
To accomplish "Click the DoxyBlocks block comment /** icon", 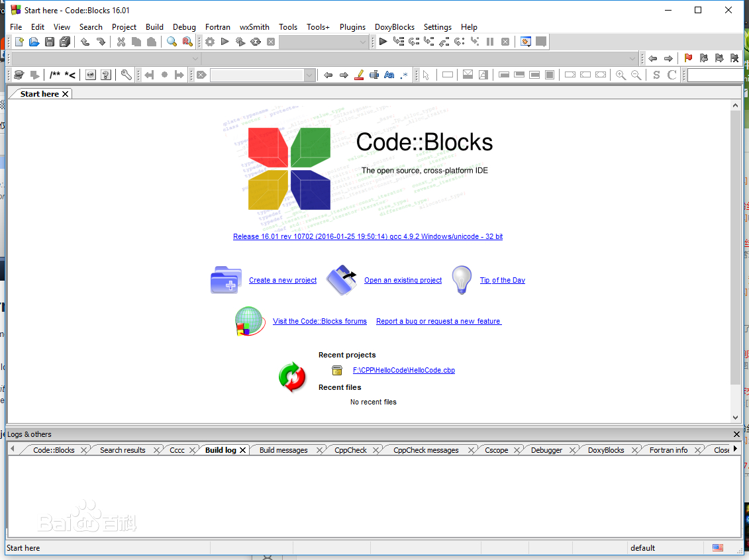I will point(55,75).
